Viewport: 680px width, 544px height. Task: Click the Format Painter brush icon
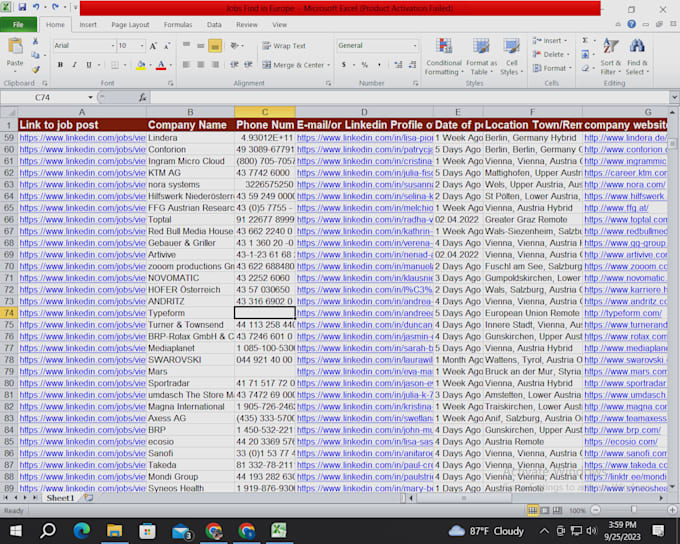tap(36, 69)
